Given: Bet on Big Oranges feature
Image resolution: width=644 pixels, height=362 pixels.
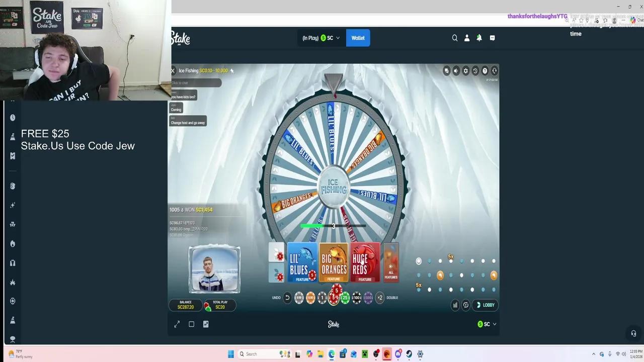Looking at the screenshot, I should click(334, 262).
